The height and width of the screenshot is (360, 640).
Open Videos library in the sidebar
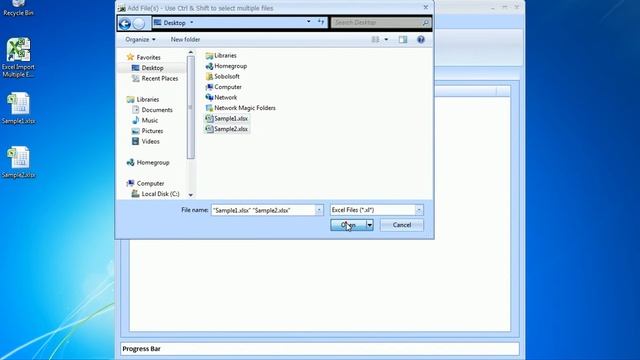(x=146, y=141)
